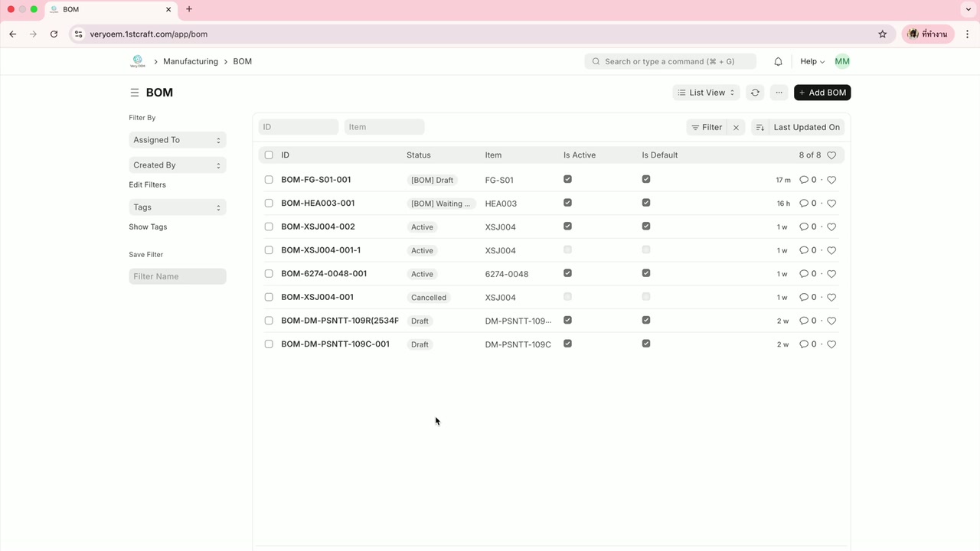The image size is (980, 551).
Task: Open comments for BOM-XSJ004-002
Action: [x=808, y=227]
